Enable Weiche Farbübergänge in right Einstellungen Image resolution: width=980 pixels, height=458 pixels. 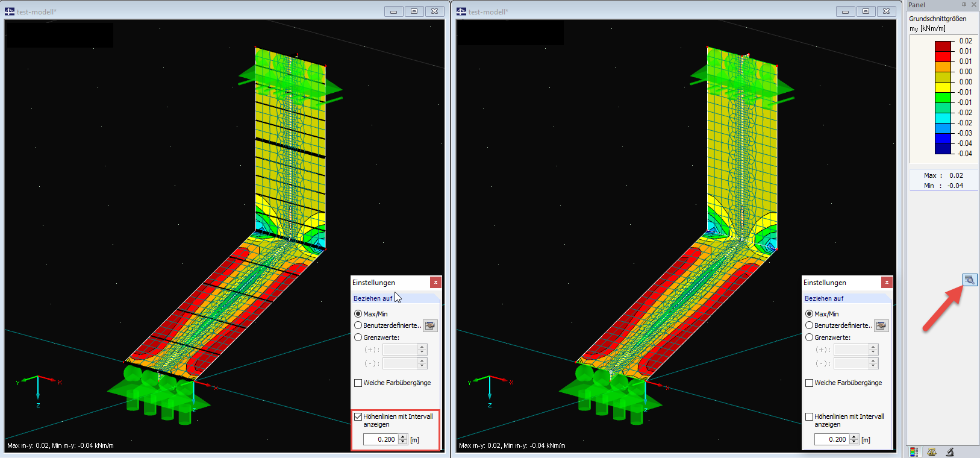click(x=809, y=383)
